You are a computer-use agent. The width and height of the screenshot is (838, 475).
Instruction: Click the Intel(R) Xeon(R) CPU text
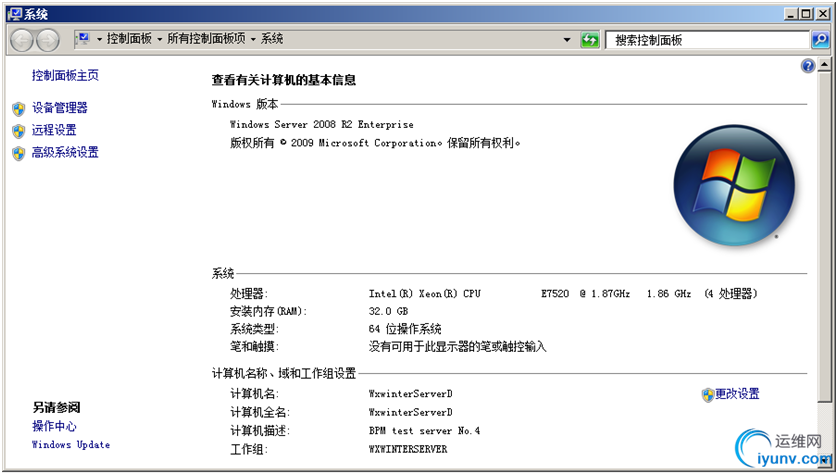(x=424, y=293)
